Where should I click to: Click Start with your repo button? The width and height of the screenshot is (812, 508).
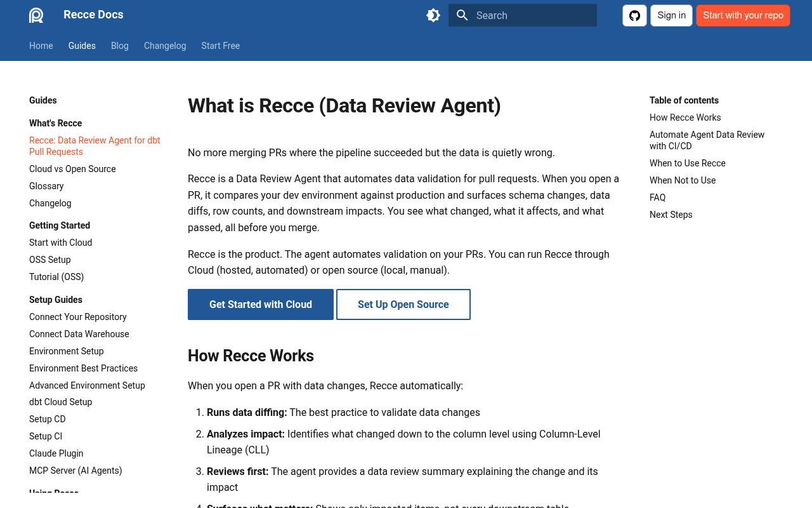pyautogui.click(x=743, y=15)
